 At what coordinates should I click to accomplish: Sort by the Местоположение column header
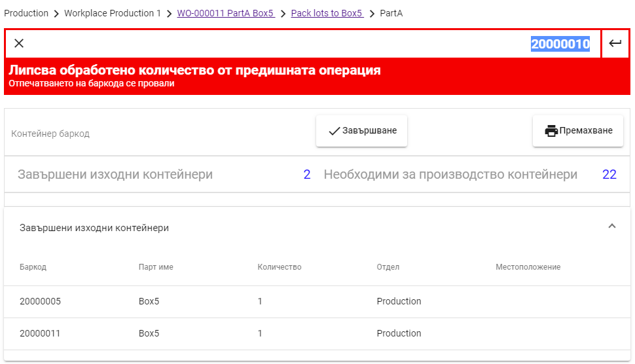pos(528,267)
